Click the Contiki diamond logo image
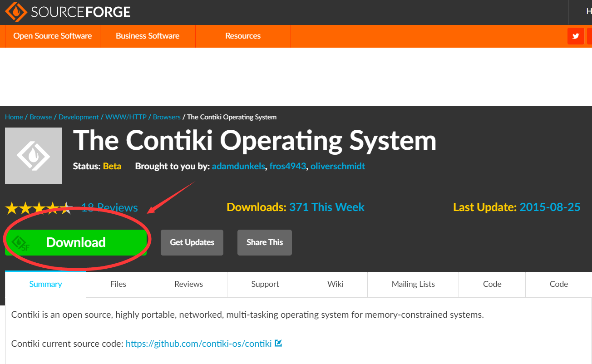This screenshot has width=592, height=364. (x=33, y=156)
